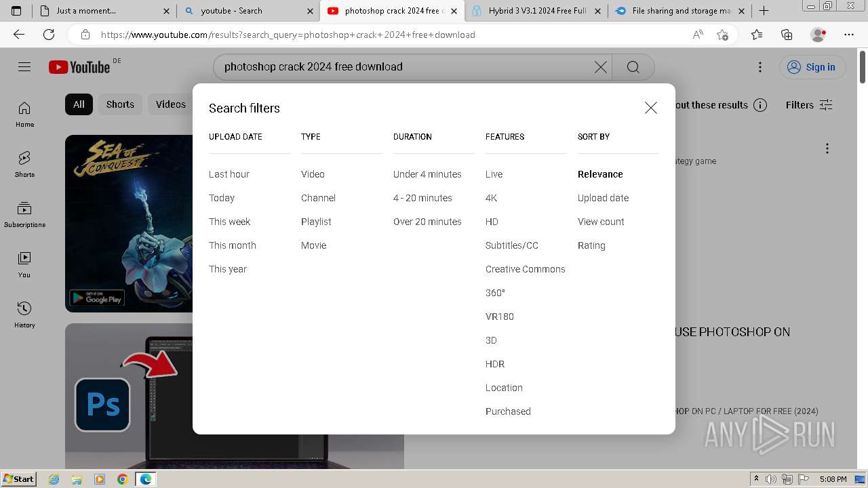Open You section in sidebar
This screenshot has width=868, height=488.
coord(24,265)
